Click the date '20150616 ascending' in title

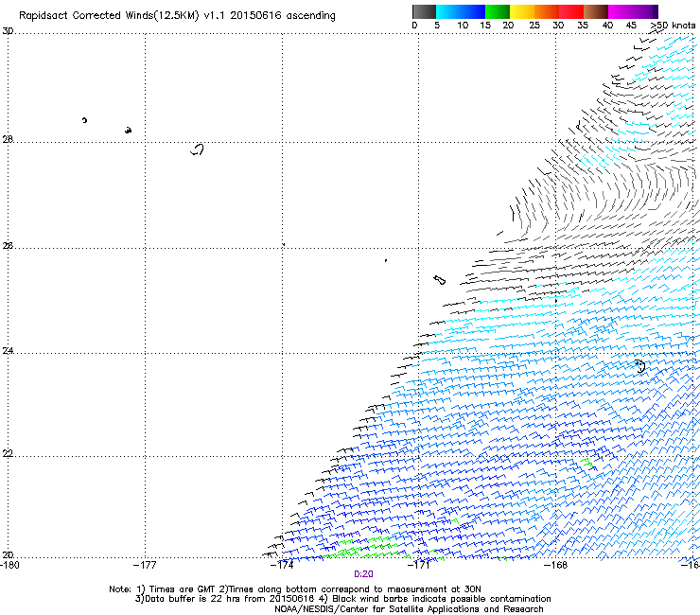point(283,16)
